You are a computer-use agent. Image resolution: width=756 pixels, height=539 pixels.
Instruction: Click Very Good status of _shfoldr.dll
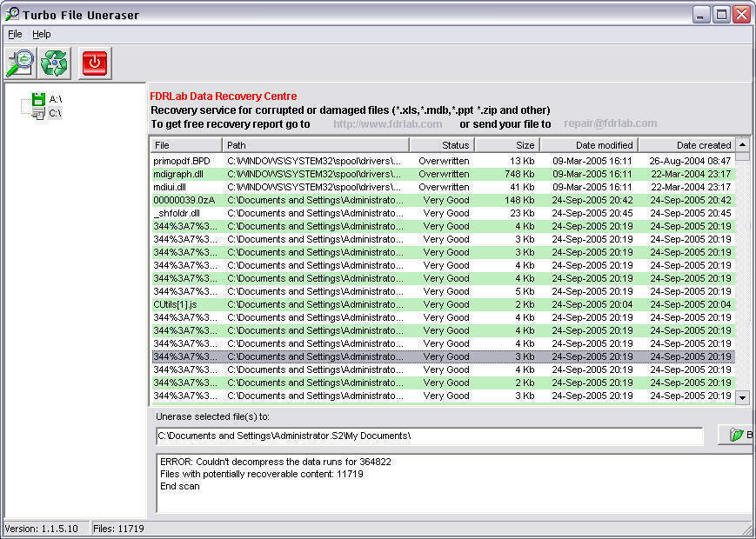[446, 213]
